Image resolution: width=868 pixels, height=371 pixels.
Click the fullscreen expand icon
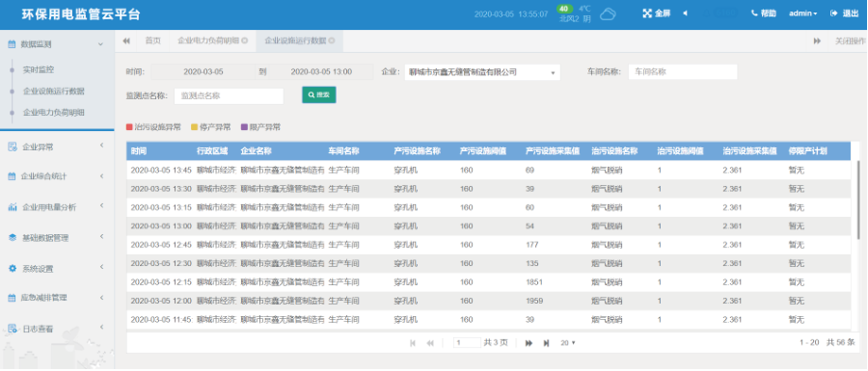click(647, 13)
